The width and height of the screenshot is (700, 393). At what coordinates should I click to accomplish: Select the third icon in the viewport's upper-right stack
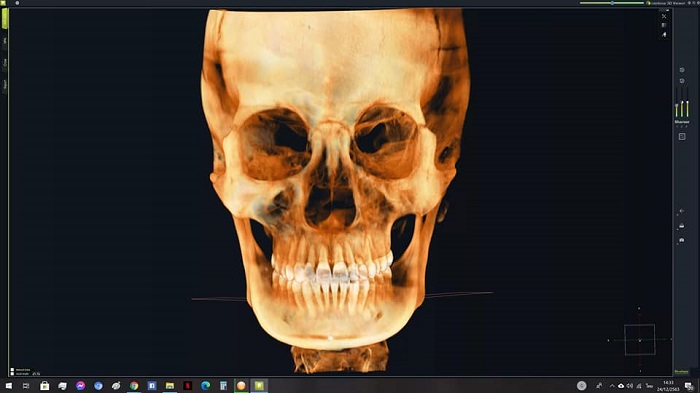(664, 34)
